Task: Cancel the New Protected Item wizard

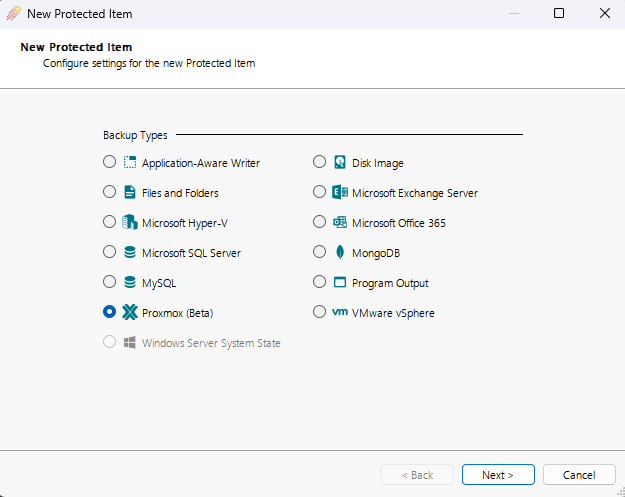Action: (x=579, y=475)
